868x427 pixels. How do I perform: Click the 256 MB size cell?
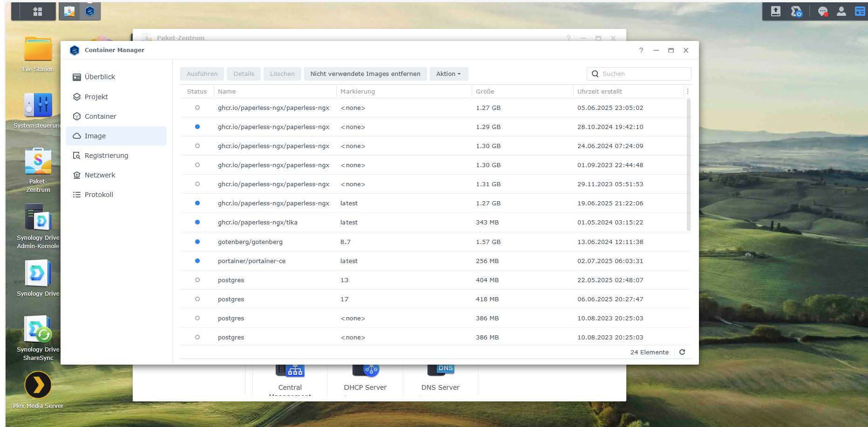pos(487,261)
